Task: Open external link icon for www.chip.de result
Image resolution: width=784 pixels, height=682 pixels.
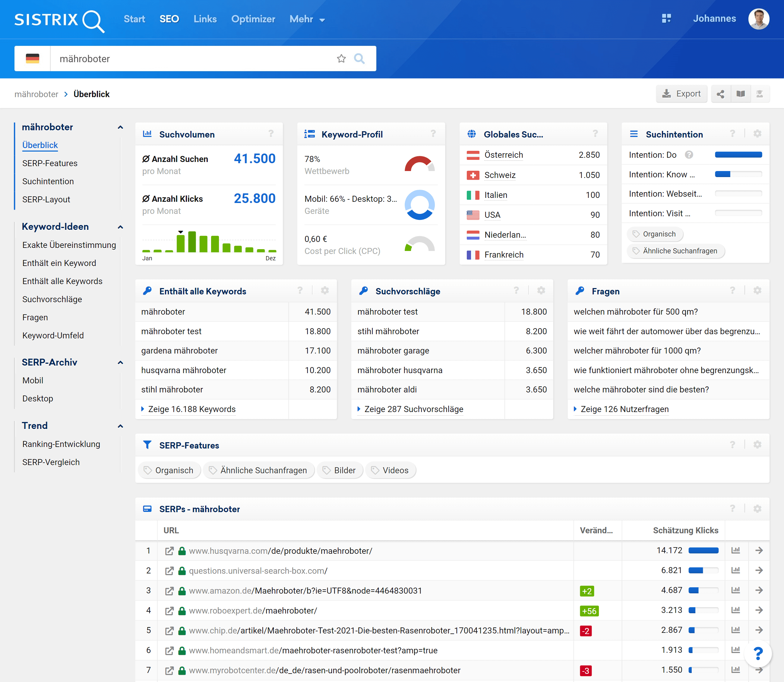Action: tap(169, 631)
